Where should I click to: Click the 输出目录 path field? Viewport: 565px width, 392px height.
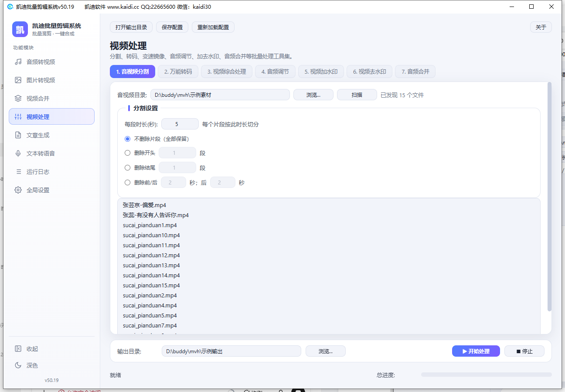coord(231,351)
